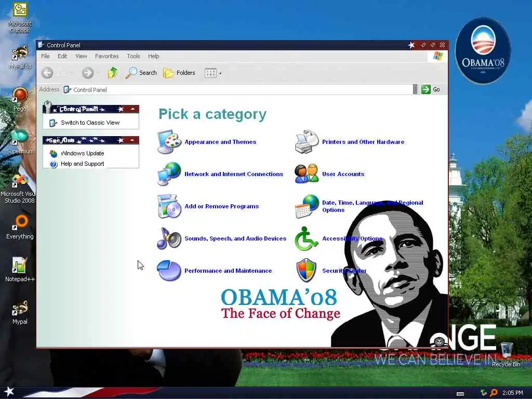Click the taskbar clock showing 2:05 PM
This screenshot has width=532, height=399.
(x=512, y=393)
